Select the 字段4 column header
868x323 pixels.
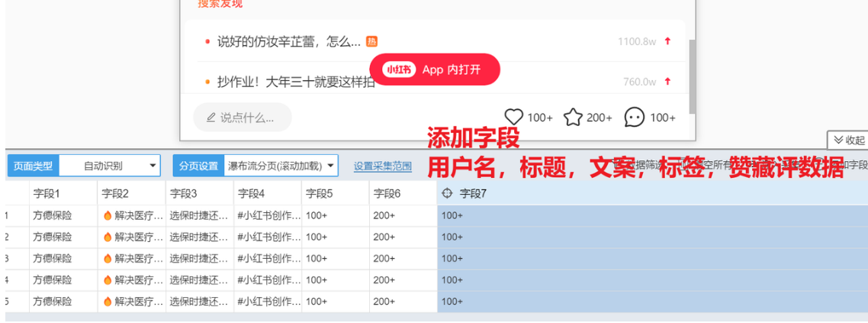pos(268,193)
